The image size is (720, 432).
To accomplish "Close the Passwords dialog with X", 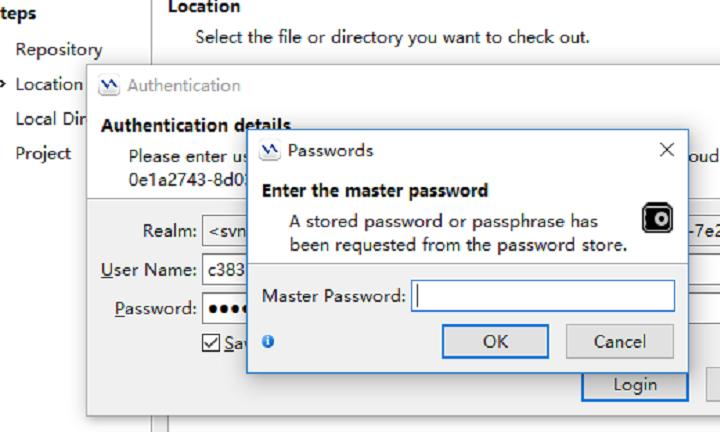I will pos(667,150).
